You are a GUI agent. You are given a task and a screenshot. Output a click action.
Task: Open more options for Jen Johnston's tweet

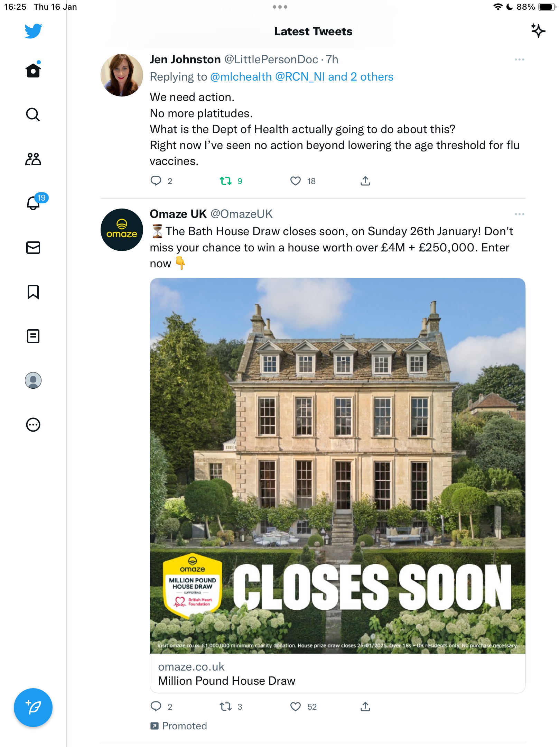tap(520, 59)
